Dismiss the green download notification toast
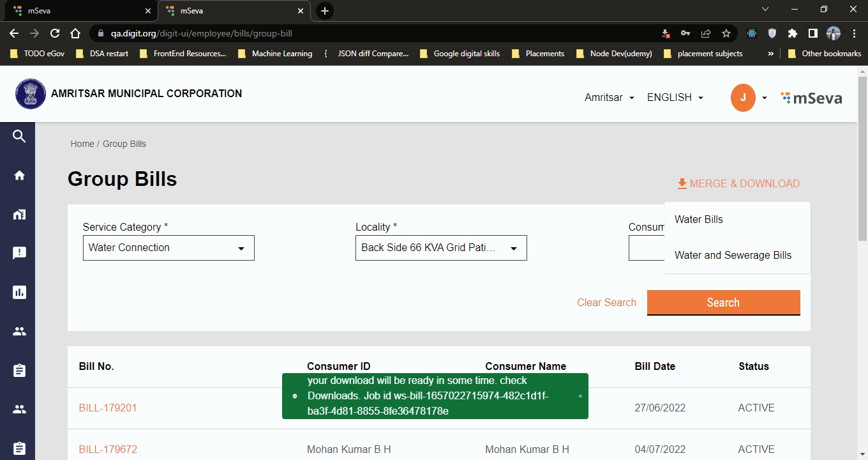868x460 pixels. (580, 396)
